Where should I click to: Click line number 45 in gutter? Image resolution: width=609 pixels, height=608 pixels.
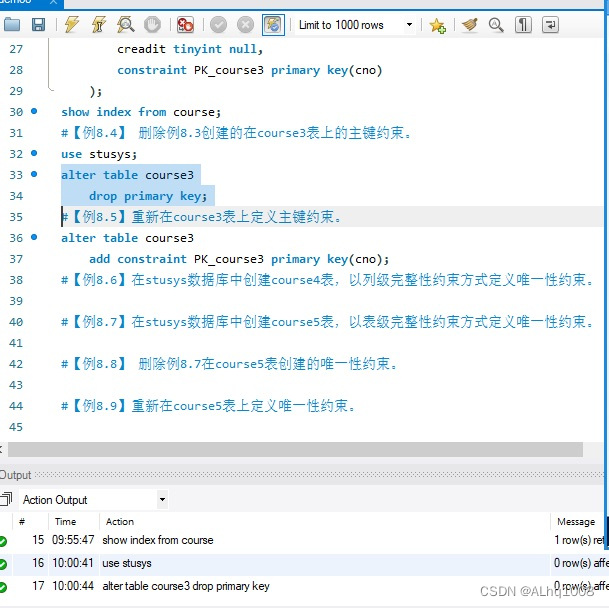pos(16,427)
